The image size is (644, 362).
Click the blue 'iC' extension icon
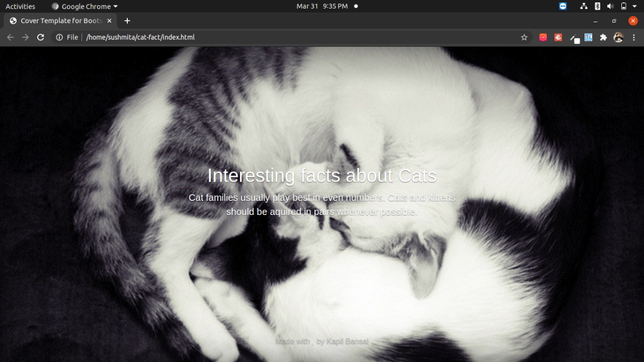click(588, 37)
